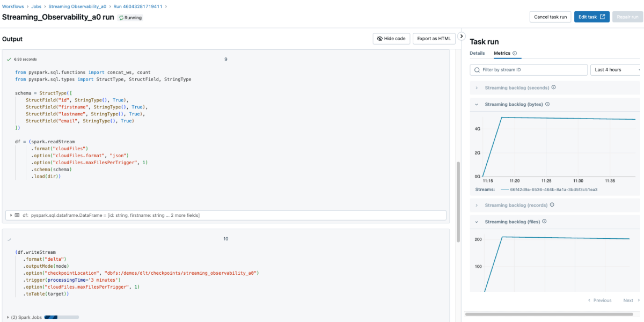
Task: Click the loading spinner icon on cell 10
Action: (x=9, y=239)
